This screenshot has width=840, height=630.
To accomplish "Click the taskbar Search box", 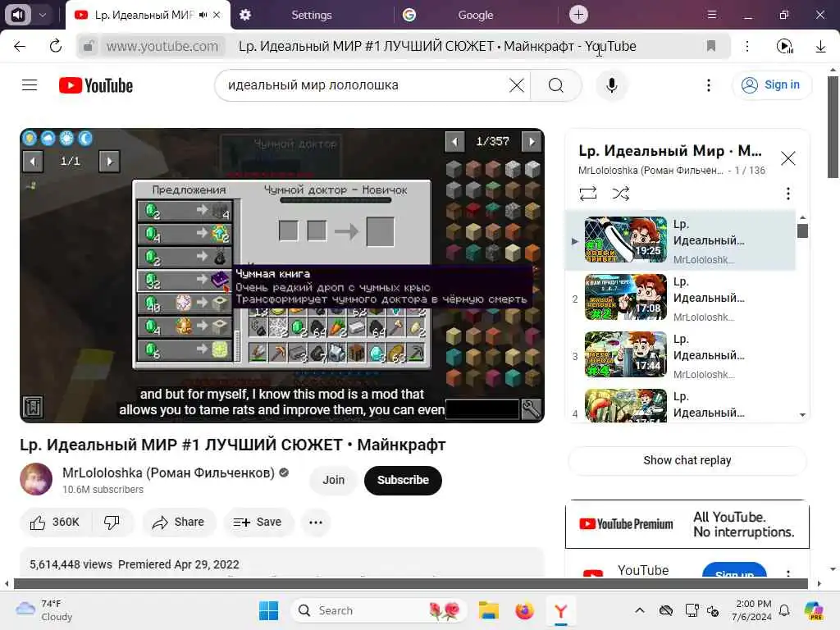I will (378, 610).
